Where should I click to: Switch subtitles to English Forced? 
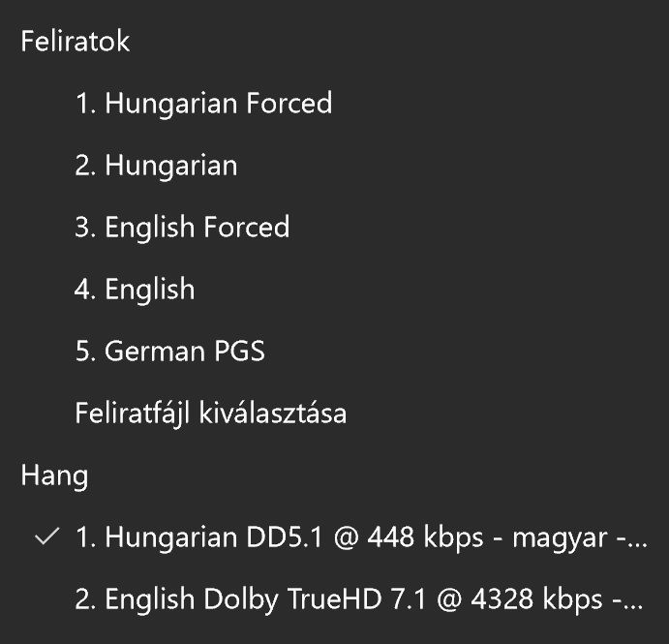coord(182,227)
